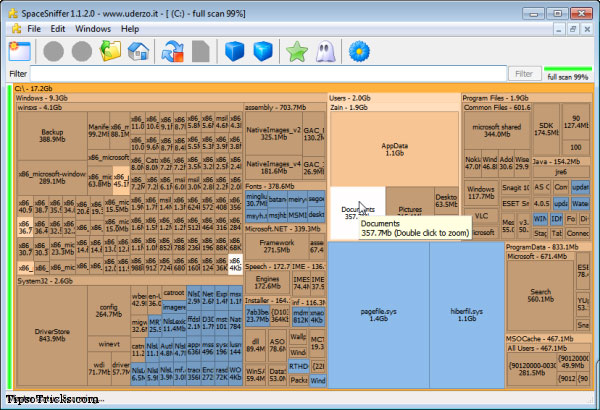Open the Windows menu
This screenshot has height=410, width=600.
[x=93, y=29]
